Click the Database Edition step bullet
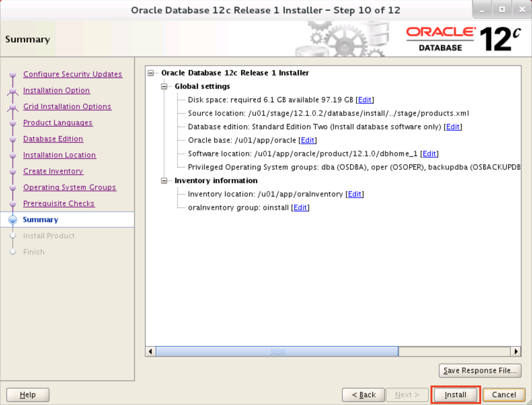The width and height of the screenshot is (532, 405). click(x=13, y=139)
